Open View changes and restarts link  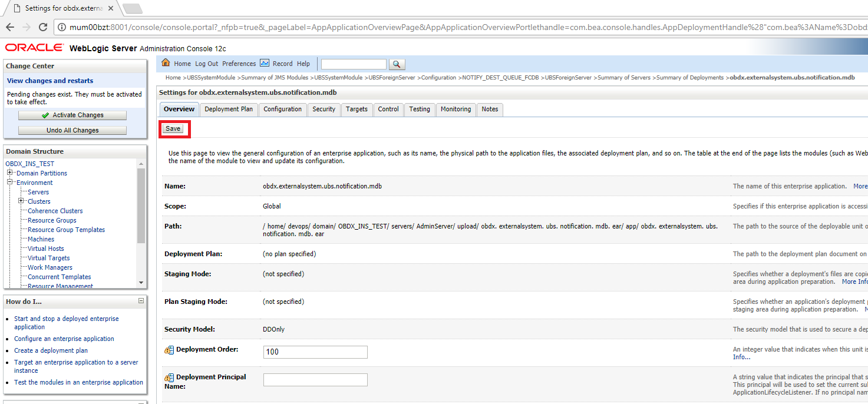[x=50, y=81]
